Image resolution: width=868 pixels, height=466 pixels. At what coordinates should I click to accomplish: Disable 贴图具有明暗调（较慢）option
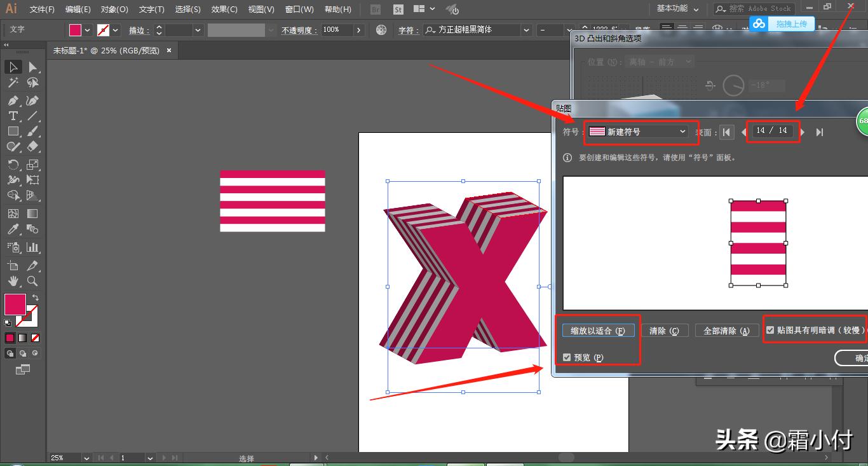[770, 330]
